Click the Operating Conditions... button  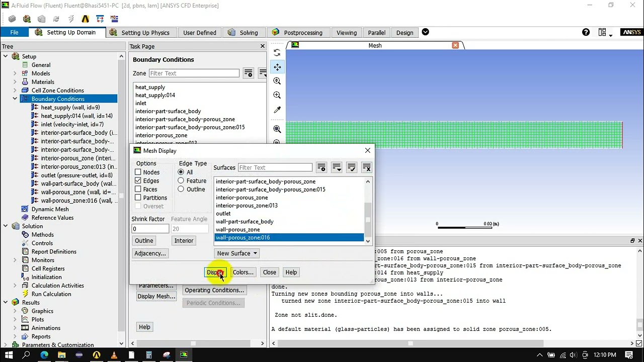(x=214, y=290)
